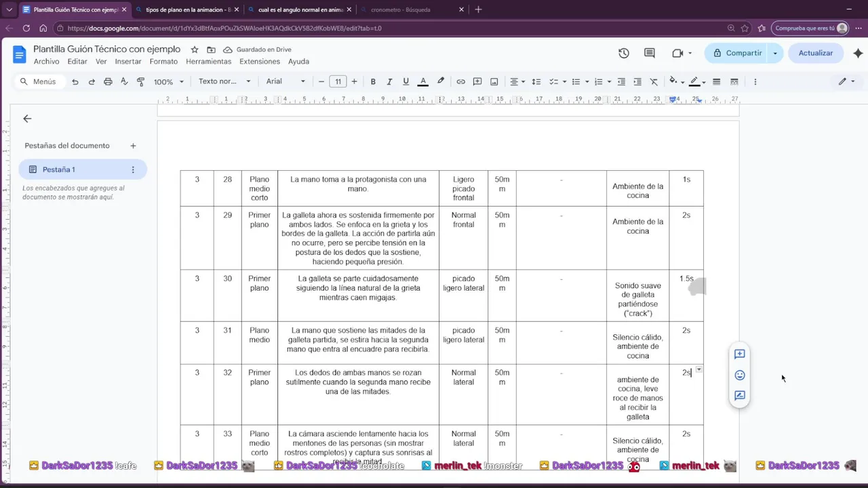Open the Insertar menu
Screen dimensions: 868x488
point(128,62)
